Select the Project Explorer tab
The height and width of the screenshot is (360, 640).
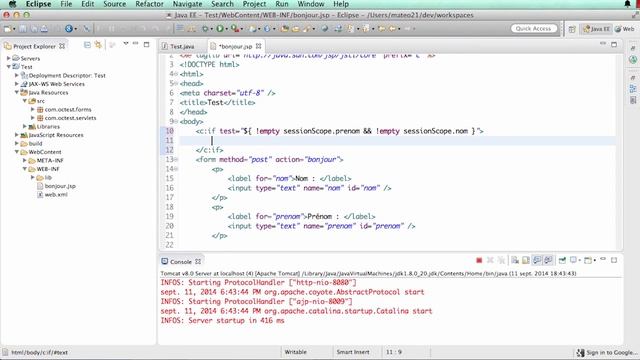pyautogui.click(x=34, y=46)
